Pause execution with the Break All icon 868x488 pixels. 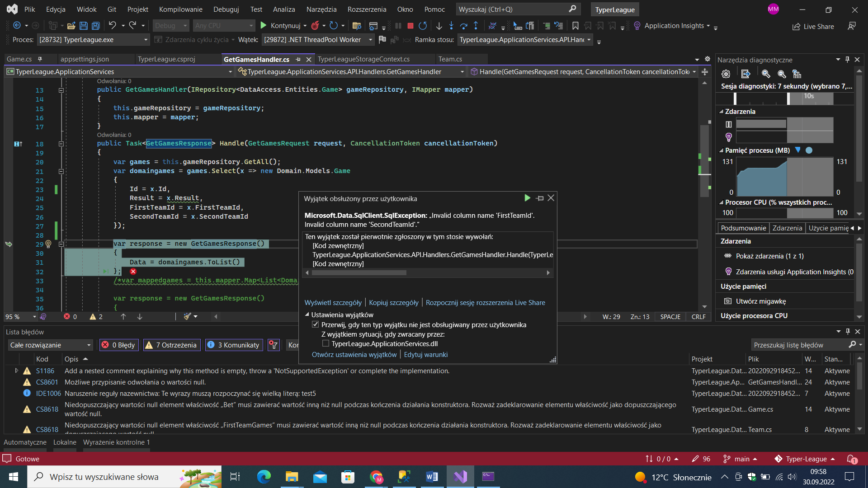(x=398, y=26)
